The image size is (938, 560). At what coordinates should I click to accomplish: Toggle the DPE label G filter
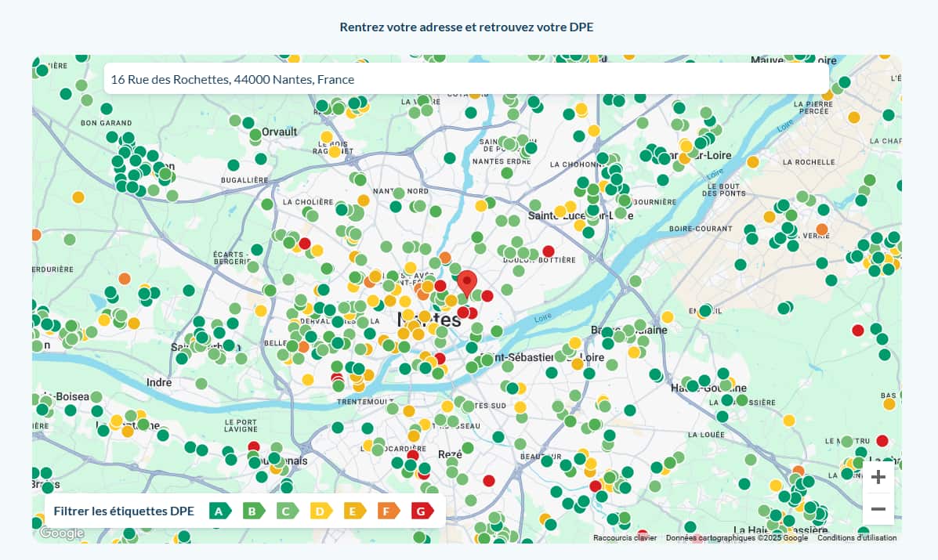tap(422, 511)
